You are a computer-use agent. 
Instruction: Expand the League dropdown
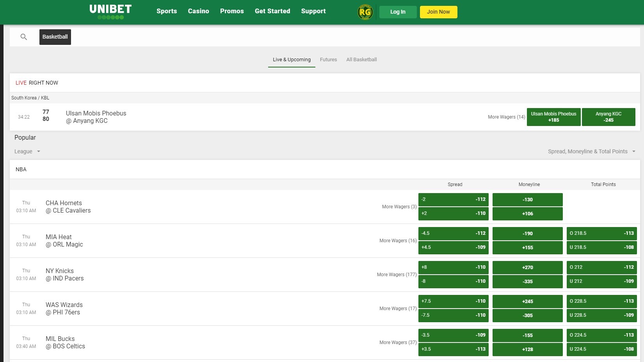(x=27, y=151)
